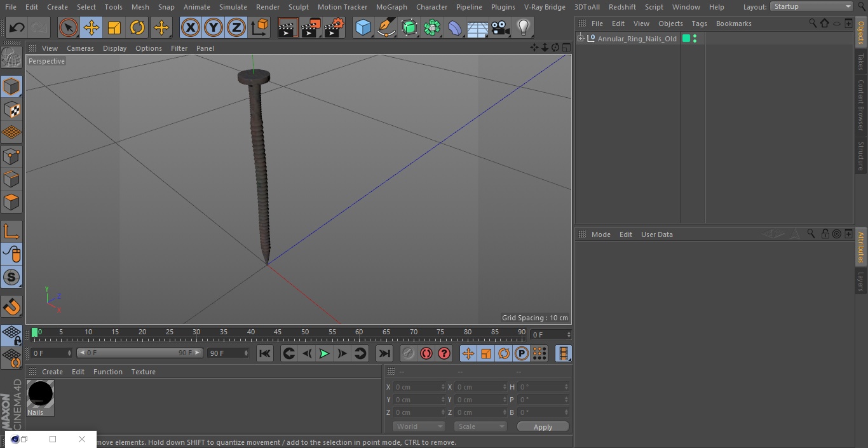Switch to Model mode cube icon
The width and height of the screenshot is (868, 448).
pos(11,86)
